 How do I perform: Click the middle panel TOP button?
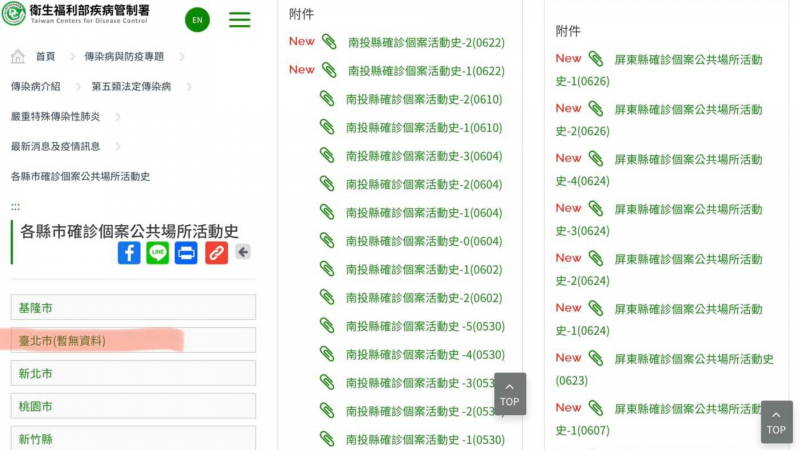[510, 393]
